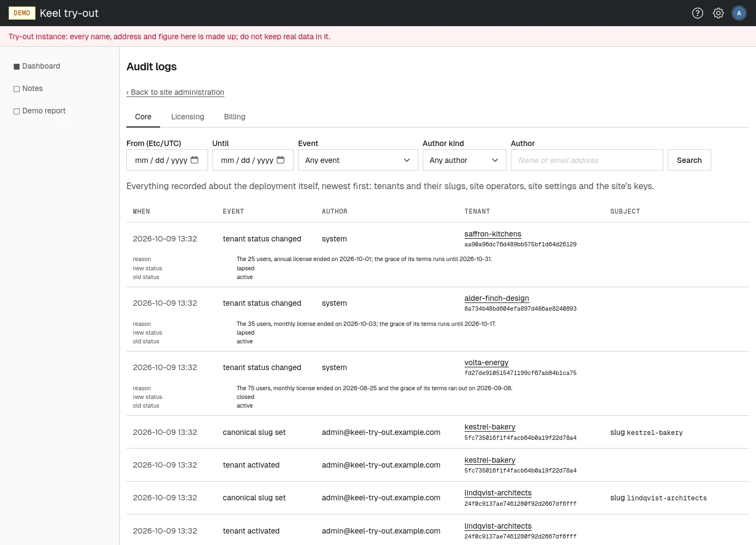
Task: Click the SUBJECT column header
Action: 625,211
